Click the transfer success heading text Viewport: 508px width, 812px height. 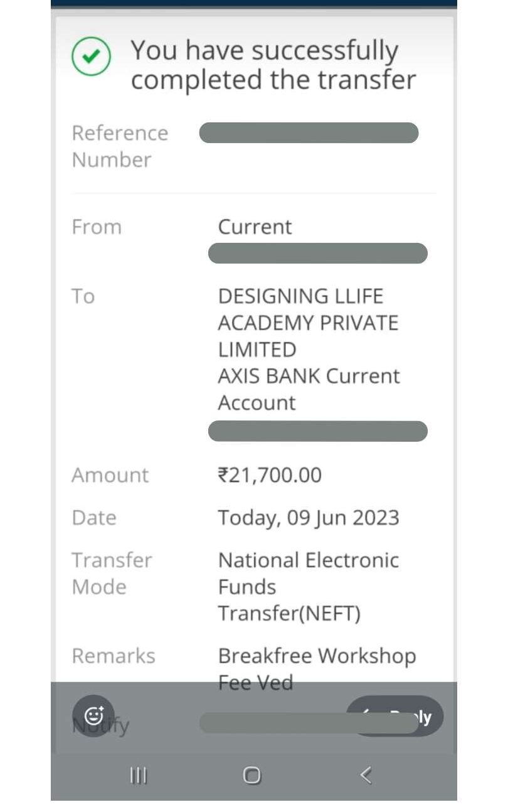pos(273,65)
